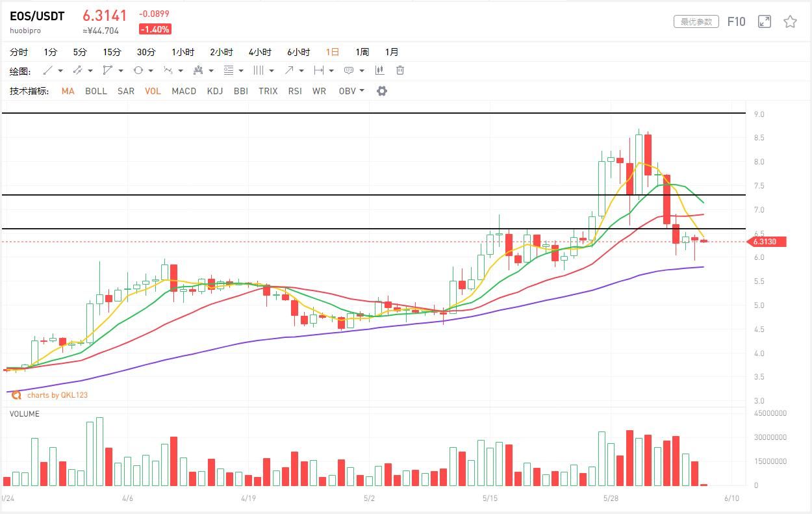Select the node pattern drawing tool
Viewport: 812px width, 514px height.
point(198,70)
